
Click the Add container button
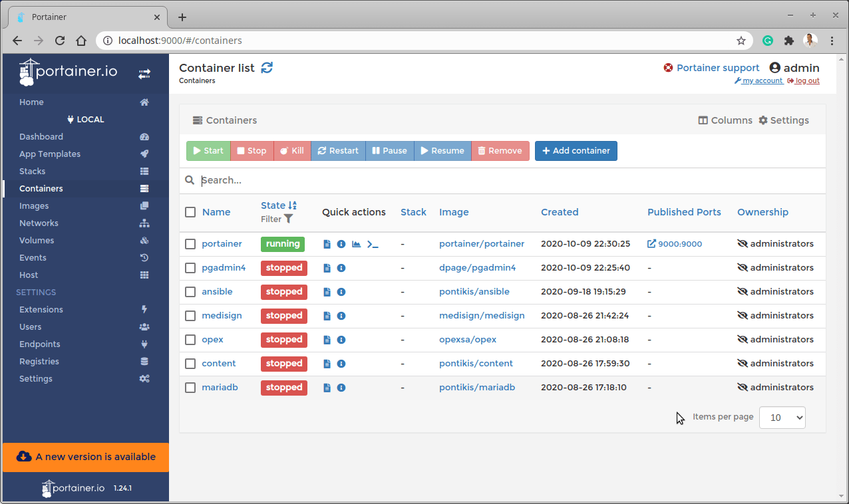[576, 151]
